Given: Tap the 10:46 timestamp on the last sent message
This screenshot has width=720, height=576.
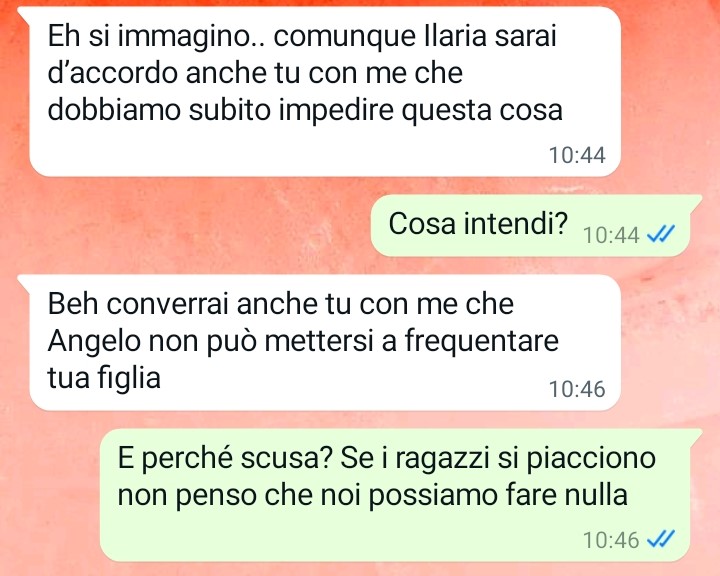Looking at the screenshot, I should pos(611,540).
